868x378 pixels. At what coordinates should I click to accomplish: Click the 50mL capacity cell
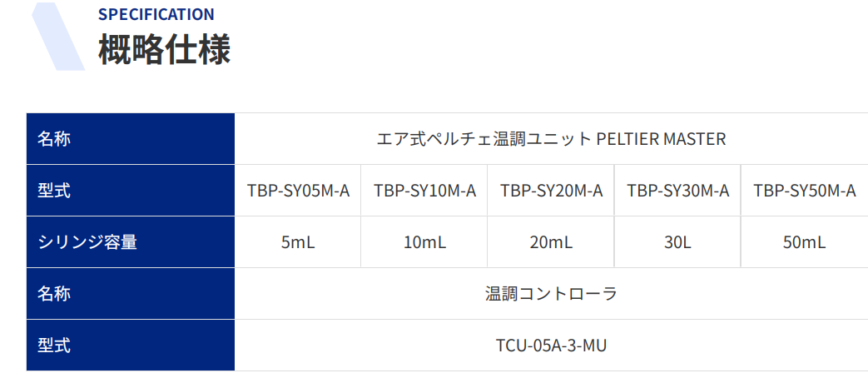click(x=805, y=241)
